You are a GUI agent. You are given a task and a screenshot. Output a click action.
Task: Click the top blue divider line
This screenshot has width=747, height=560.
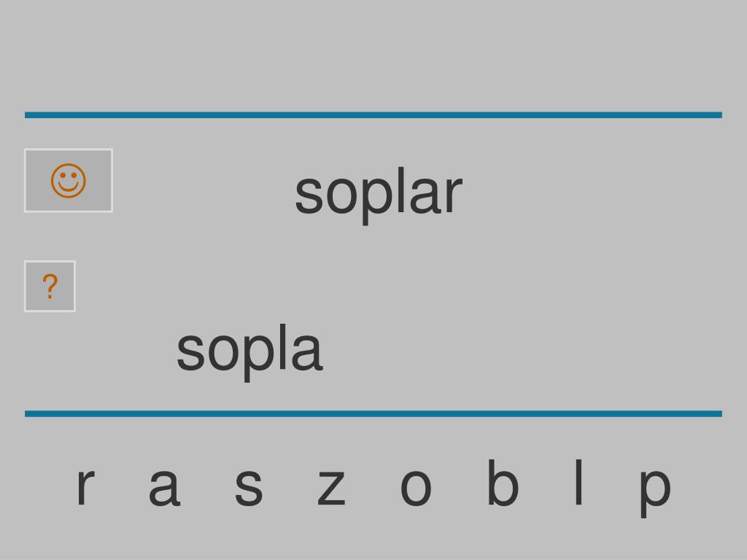pos(373,114)
